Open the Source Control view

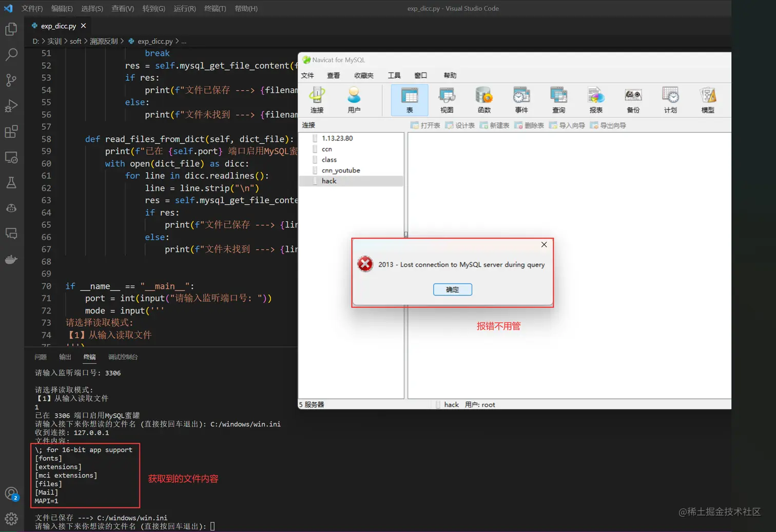(x=11, y=80)
